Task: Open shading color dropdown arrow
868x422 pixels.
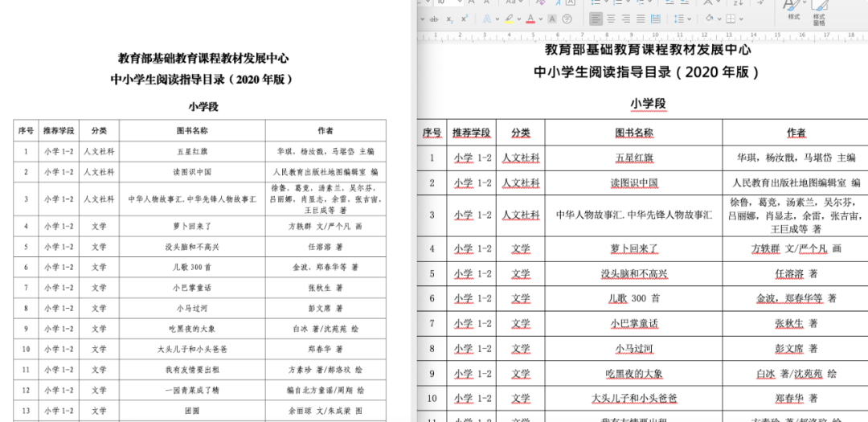Action: point(719,18)
